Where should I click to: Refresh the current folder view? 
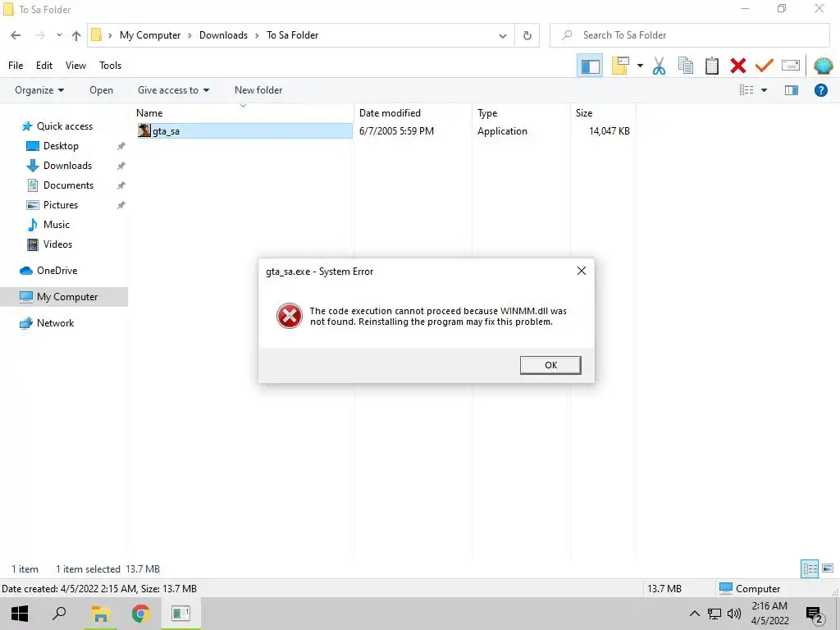point(527,36)
